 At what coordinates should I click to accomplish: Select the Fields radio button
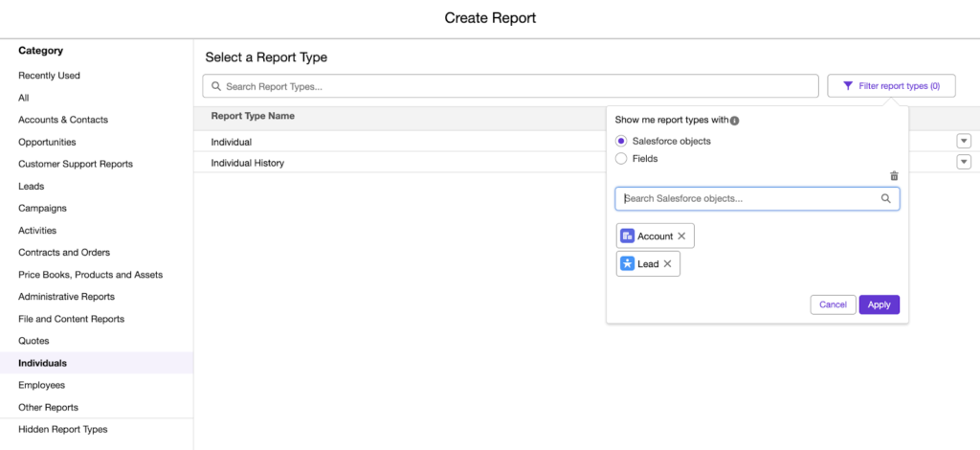(x=621, y=159)
